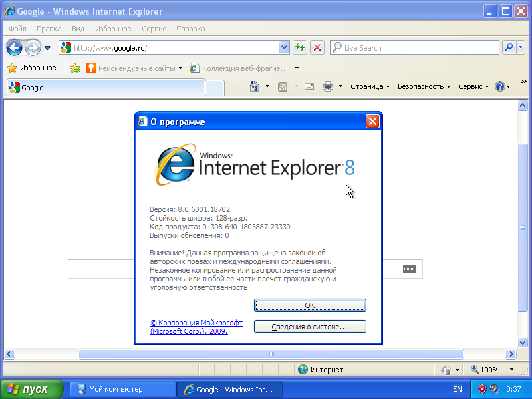Expand the Home button dropdown arrow
Viewport: 532px width, 399px height.
tap(268, 86)
